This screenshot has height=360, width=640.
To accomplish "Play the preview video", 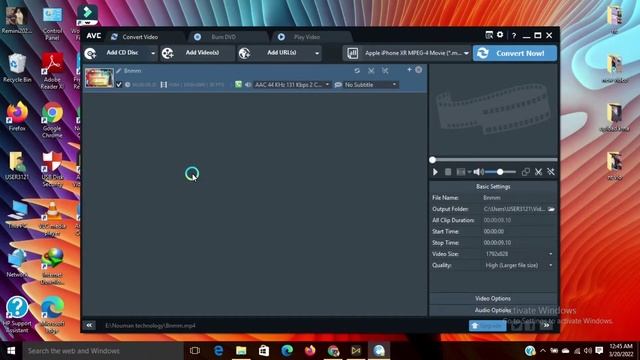I will coord(436,172).
